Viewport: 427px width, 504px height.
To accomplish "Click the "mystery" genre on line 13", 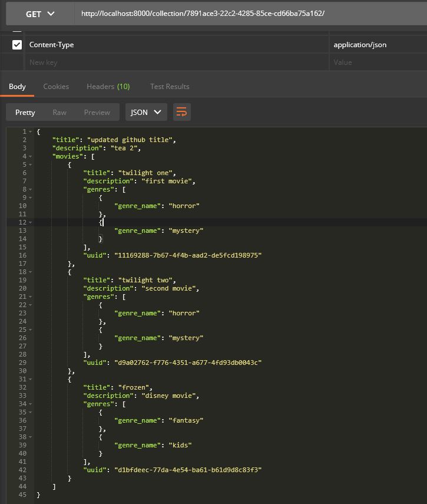I will pyautogui.click(x=186, y=231).
